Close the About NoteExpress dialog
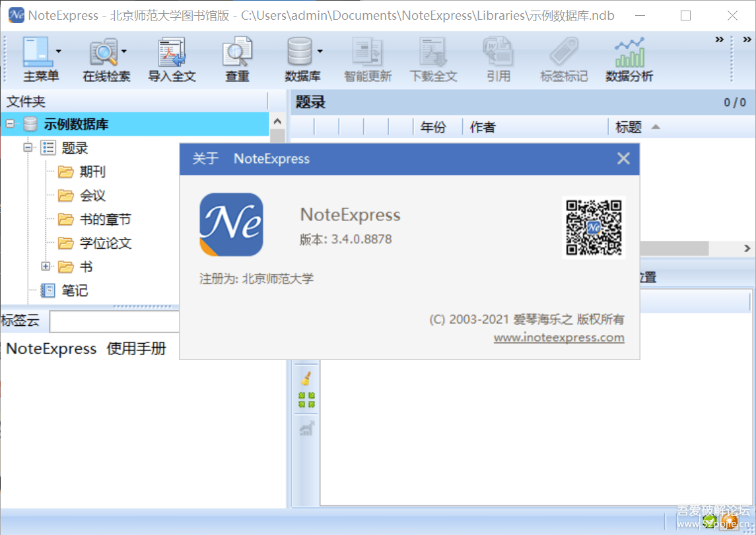This screenshot has height=535, width=756. click(x=623, y=158)
